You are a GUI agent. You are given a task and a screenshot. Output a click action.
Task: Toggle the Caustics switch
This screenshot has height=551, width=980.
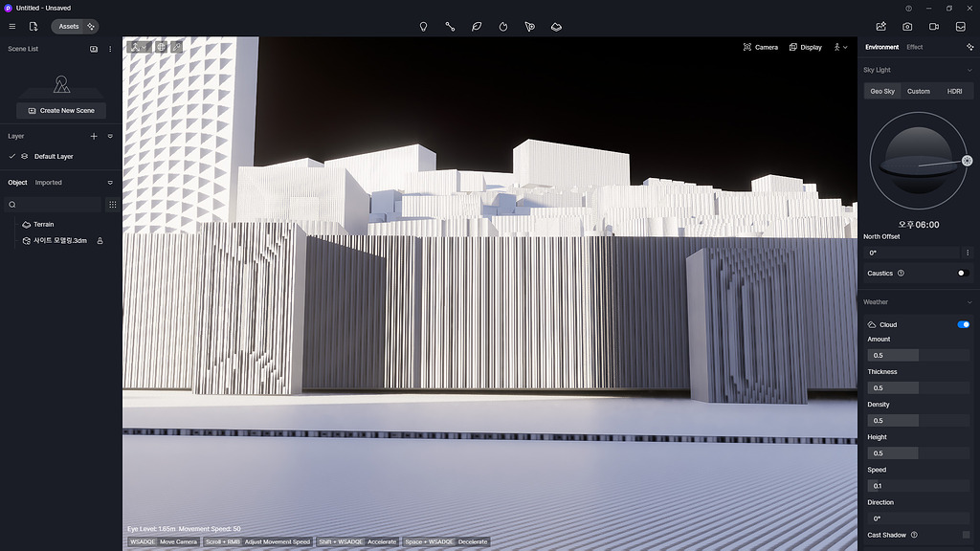(963, 273)
